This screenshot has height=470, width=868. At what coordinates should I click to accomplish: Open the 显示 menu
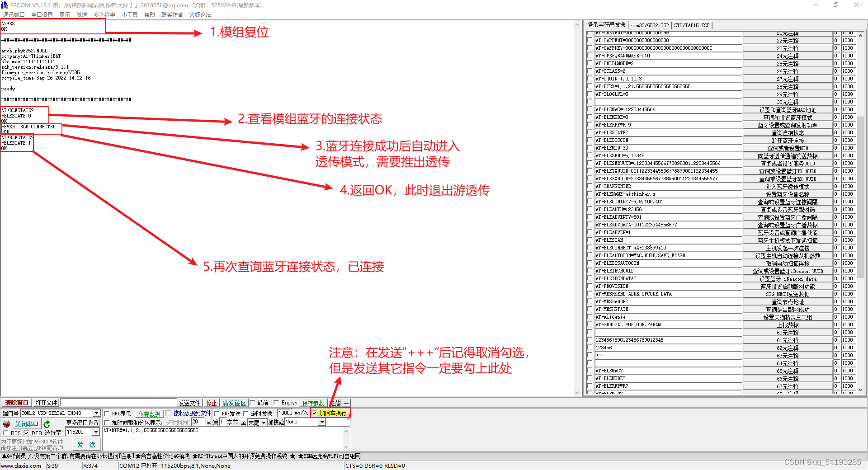[x=65, y=14]
